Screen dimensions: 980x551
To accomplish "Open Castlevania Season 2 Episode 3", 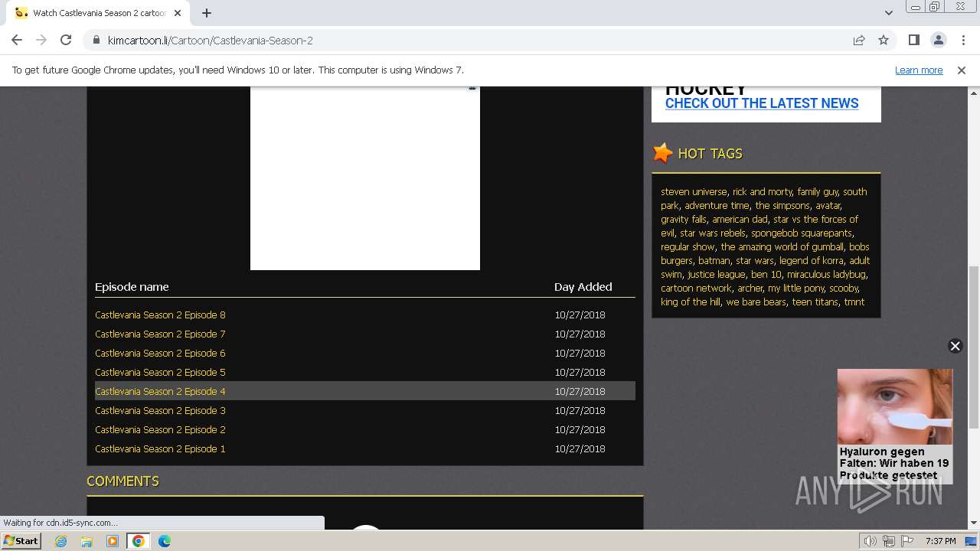I will point(160,411).
